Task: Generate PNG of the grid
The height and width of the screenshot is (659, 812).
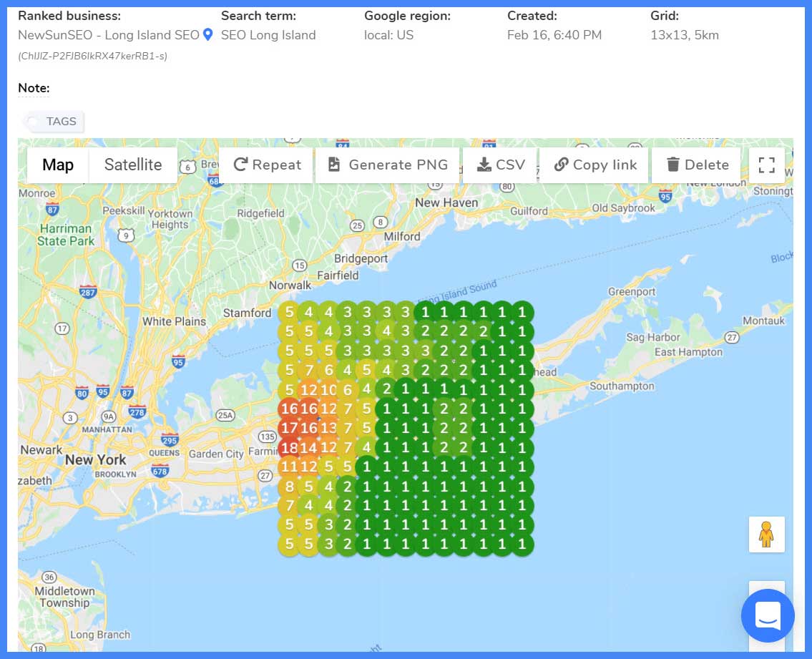Action: (x=388, y=165)
